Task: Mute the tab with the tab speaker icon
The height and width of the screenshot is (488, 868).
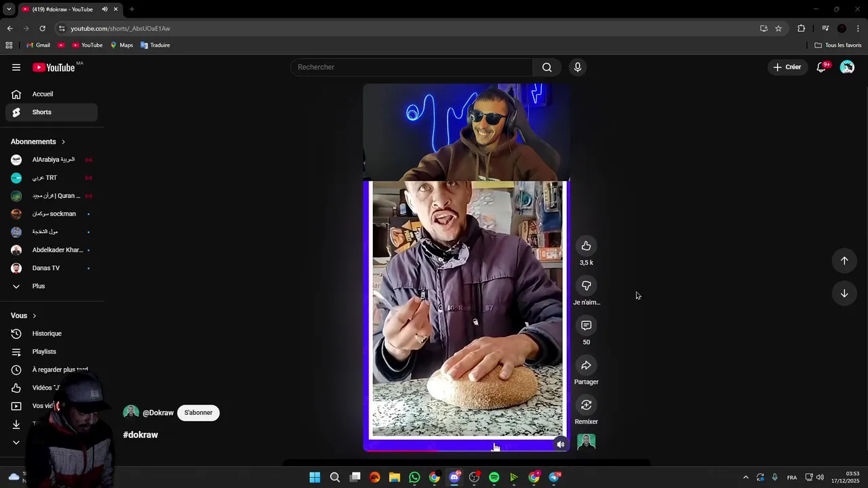Action: pos(104,9)
